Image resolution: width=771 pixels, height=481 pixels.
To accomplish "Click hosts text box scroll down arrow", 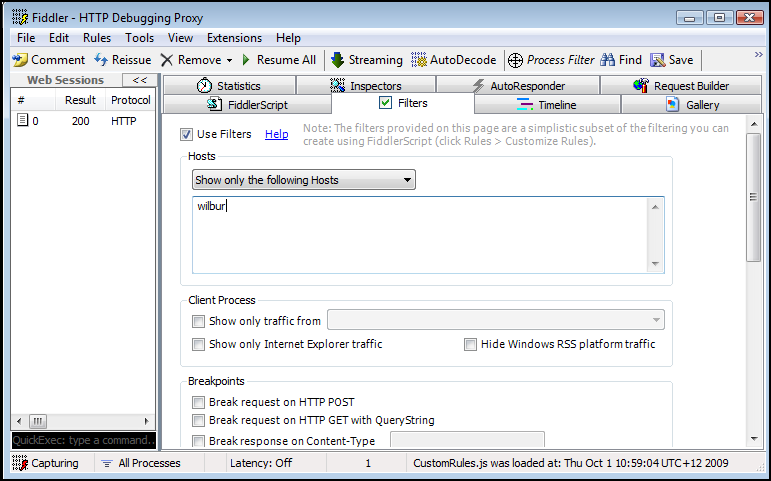I will point(655,264).
